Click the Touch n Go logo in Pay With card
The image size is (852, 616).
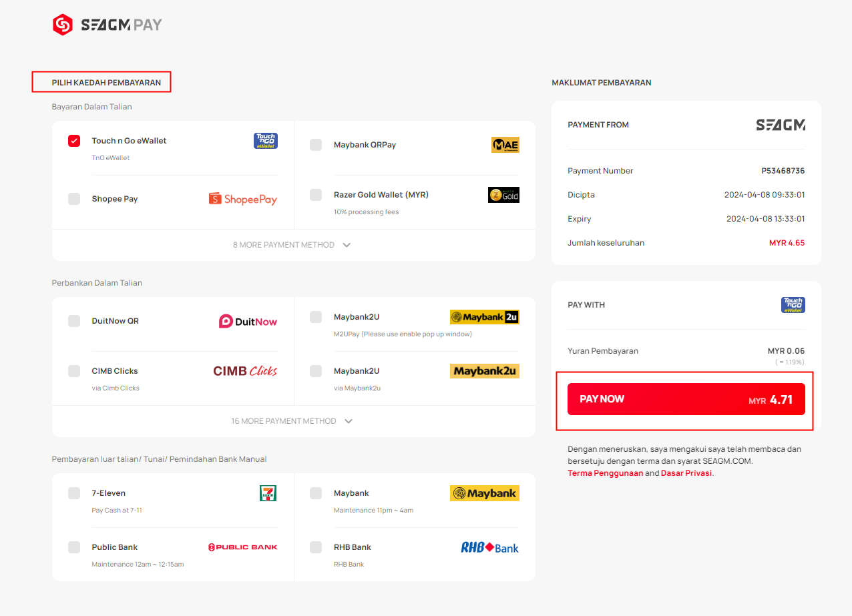coord(793,305)
